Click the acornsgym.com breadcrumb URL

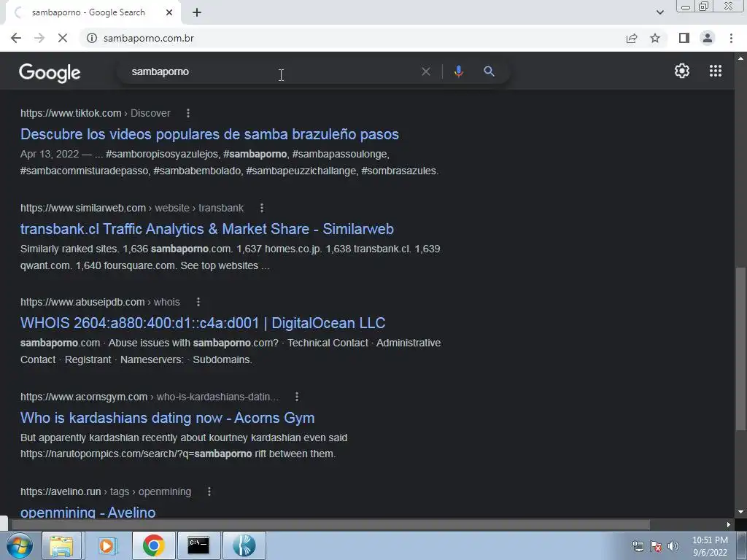coord(150,397)
